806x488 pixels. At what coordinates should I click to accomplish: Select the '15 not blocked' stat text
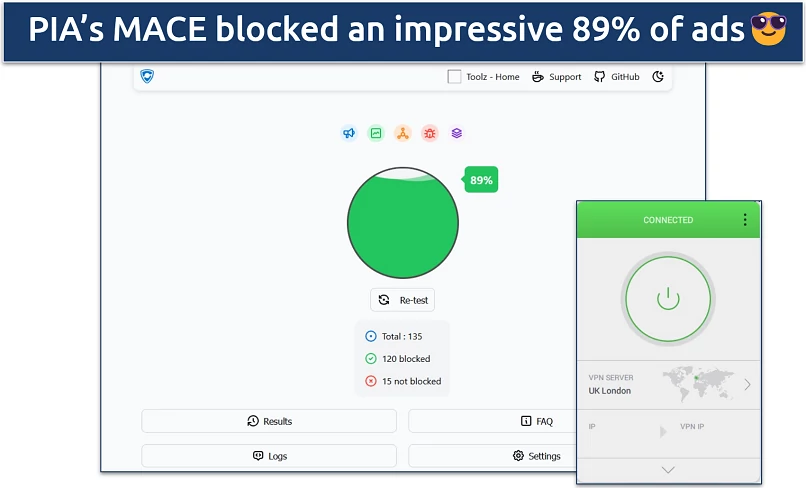(x=412, y=381)
